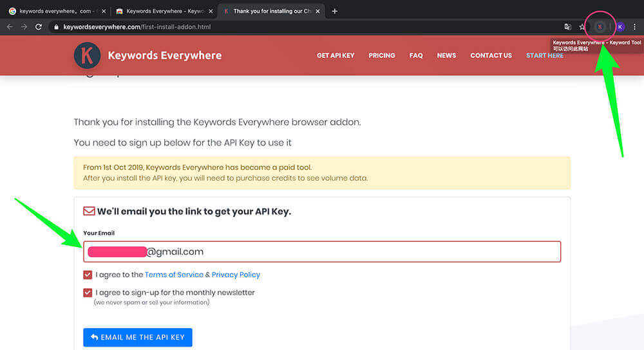644x350 pixels.
Task: Open NEWS in the site navigation
Action: [x=446, y=55]
